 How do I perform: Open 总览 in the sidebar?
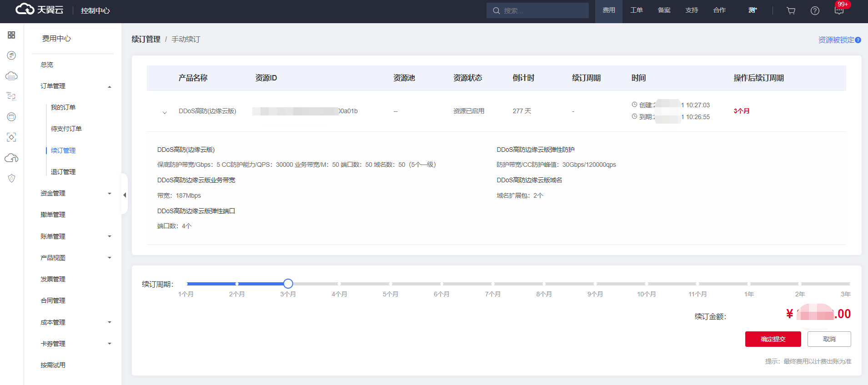(x=47, y=65)
